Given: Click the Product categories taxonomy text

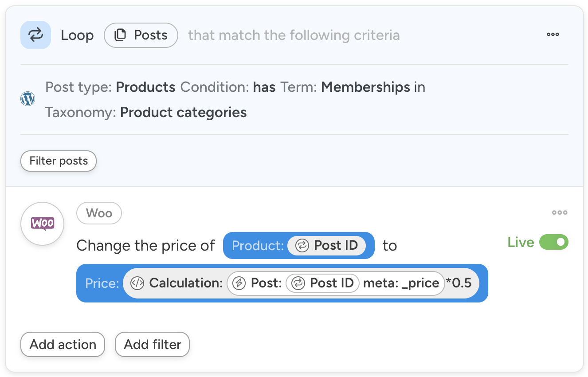Looking at the screenshot, I should tap(183, 112).
